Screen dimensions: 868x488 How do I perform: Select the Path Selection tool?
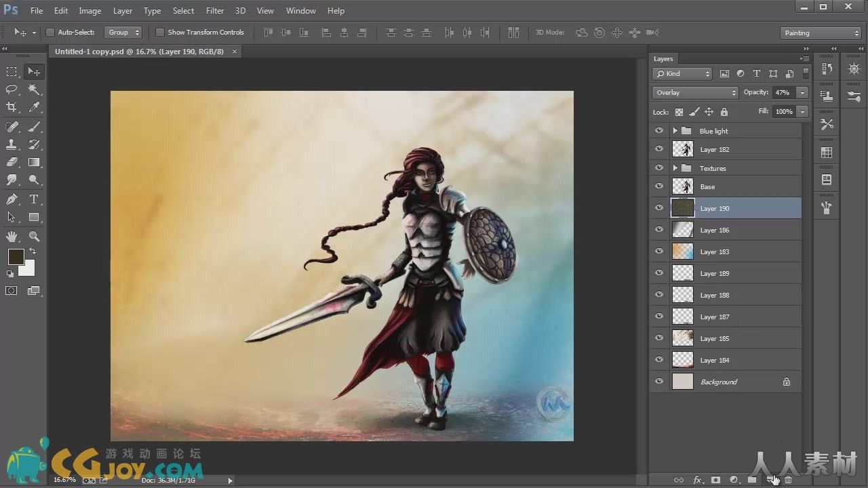(x=12, y=218)
